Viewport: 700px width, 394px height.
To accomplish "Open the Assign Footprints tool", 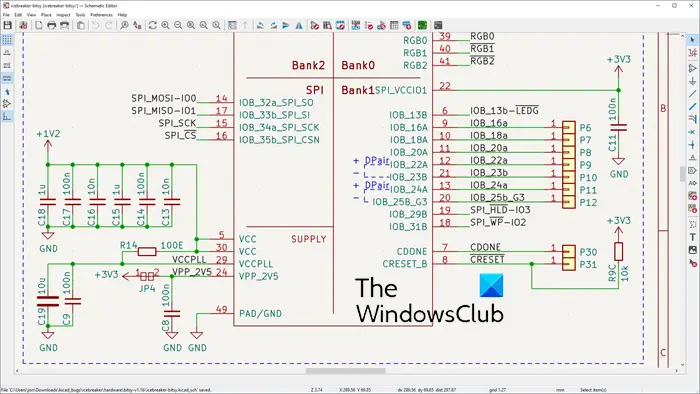I will point(381,25).
